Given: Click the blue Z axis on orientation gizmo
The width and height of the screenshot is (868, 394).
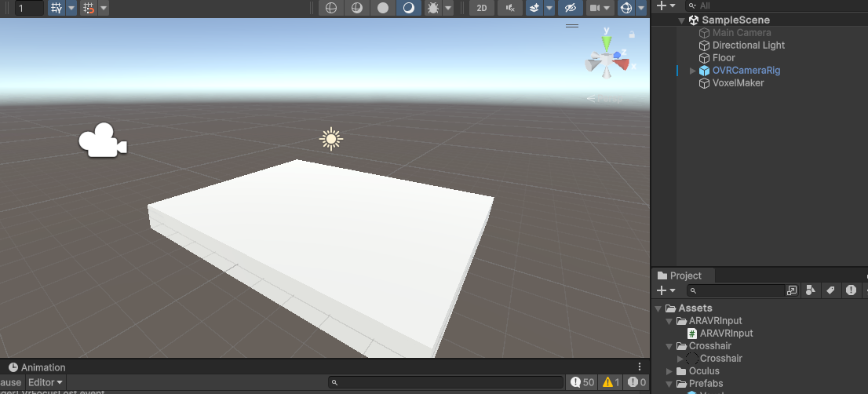Looking at the screenshot, I should [x=617, y=55].
